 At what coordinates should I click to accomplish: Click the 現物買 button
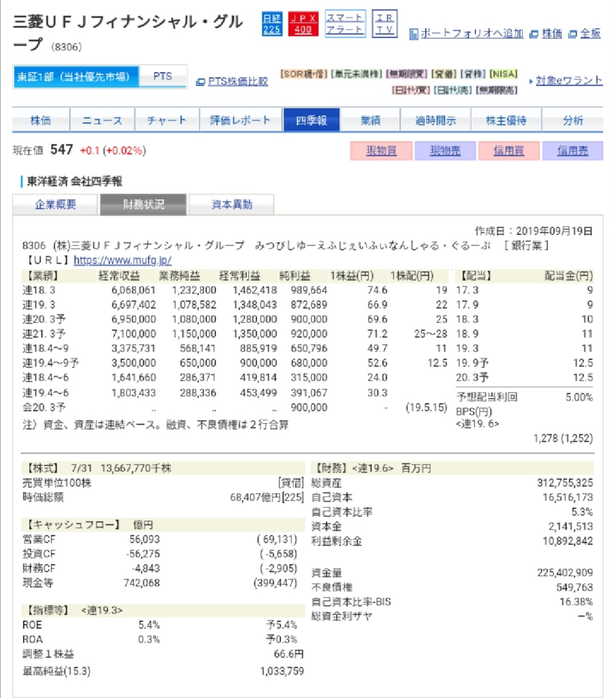(x=381, y=151)
